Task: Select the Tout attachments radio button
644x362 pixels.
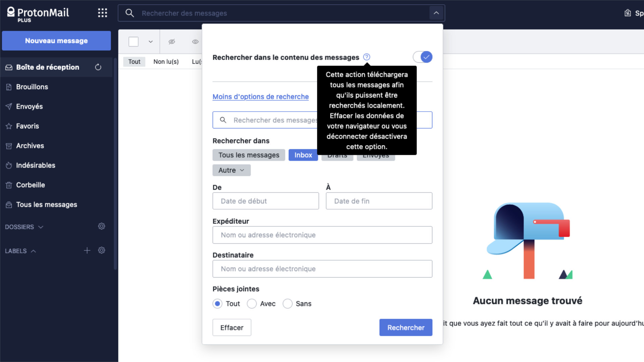Action: pos(217,304)
